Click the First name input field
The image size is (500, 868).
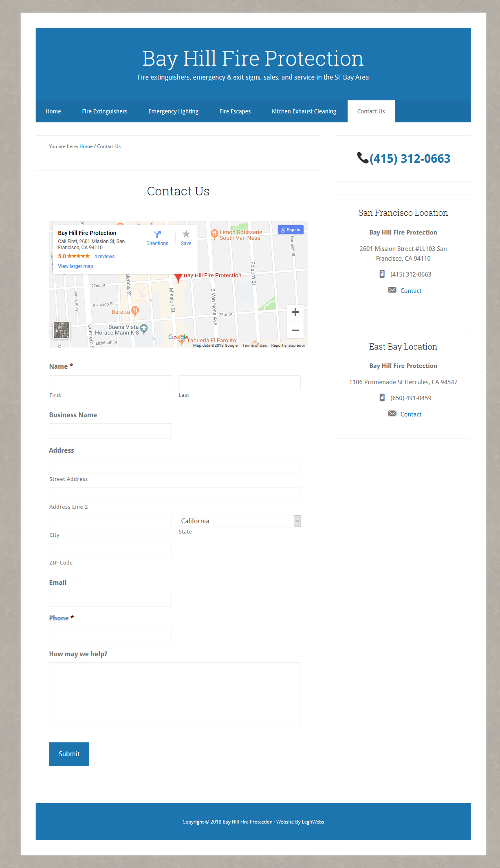[x=110, y=383]
